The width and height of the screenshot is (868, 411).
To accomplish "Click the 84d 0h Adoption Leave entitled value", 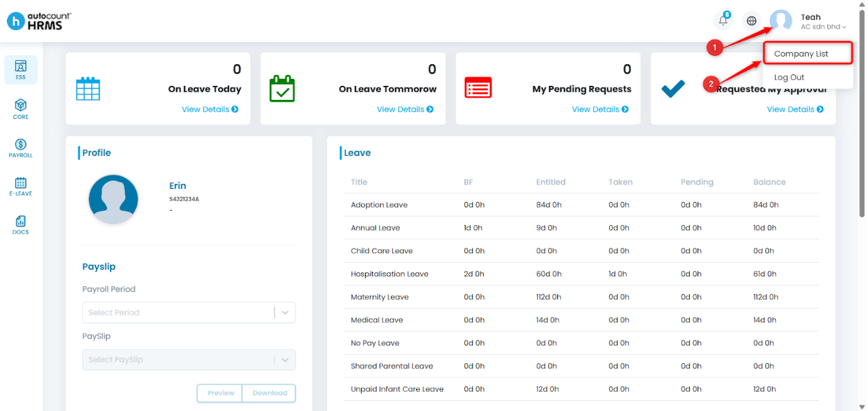I will click(549, 205).
